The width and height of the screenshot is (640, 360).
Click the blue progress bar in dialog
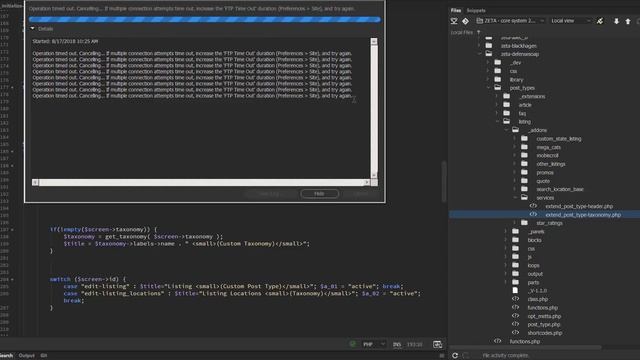[x=204, y=19]
